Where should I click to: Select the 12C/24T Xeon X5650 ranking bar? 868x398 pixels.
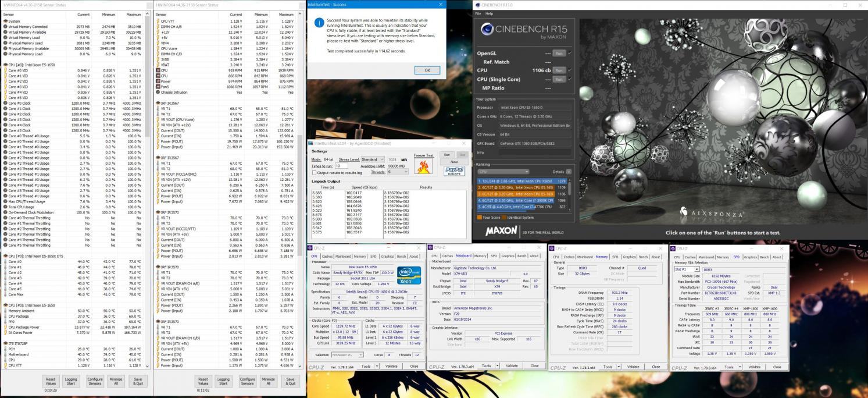click(521, 181)
